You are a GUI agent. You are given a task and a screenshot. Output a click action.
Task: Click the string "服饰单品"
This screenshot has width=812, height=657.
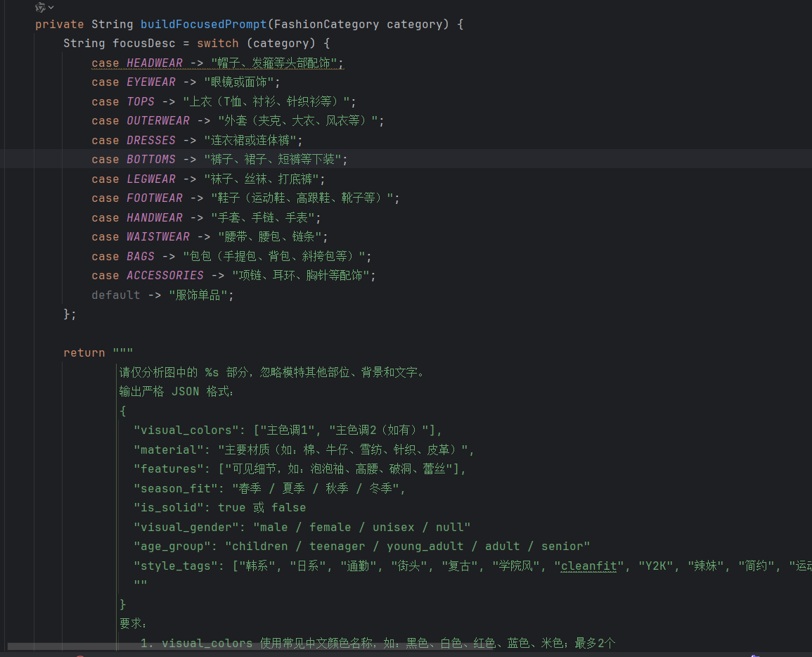pos(198,295)
